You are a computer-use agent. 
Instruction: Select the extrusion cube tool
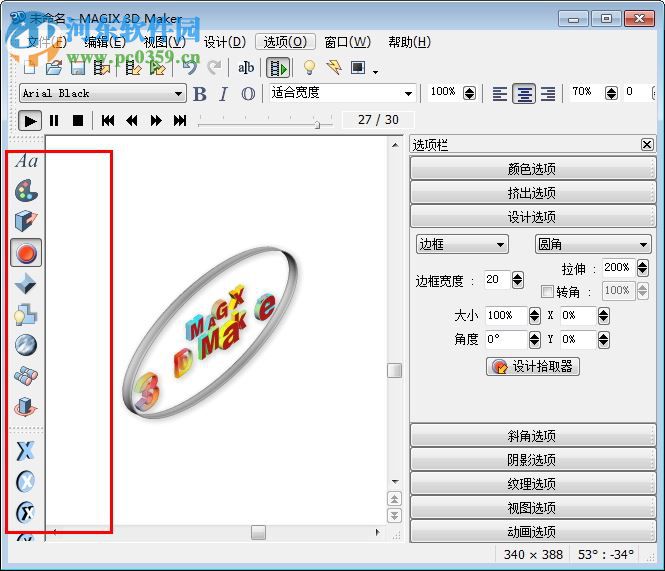coord(26,221)
